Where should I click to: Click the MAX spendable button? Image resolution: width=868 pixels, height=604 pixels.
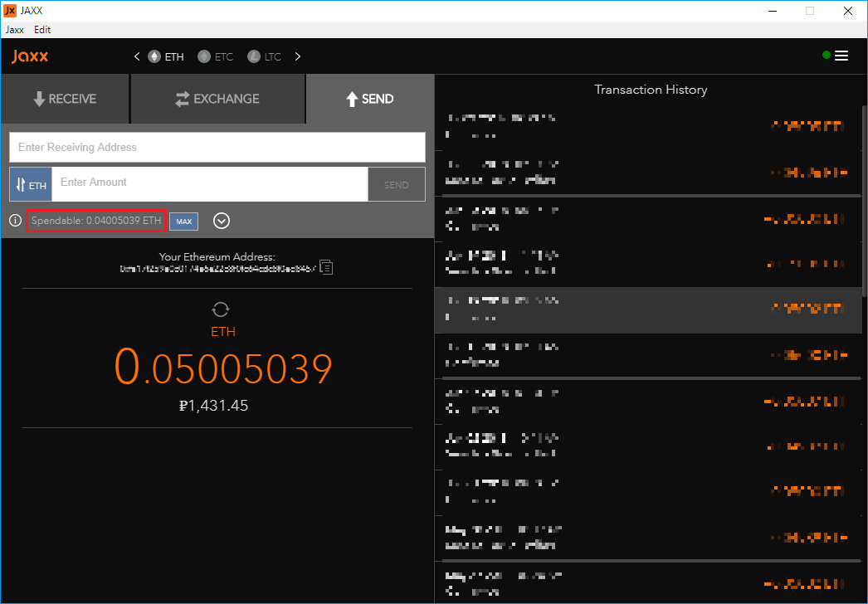183,221
